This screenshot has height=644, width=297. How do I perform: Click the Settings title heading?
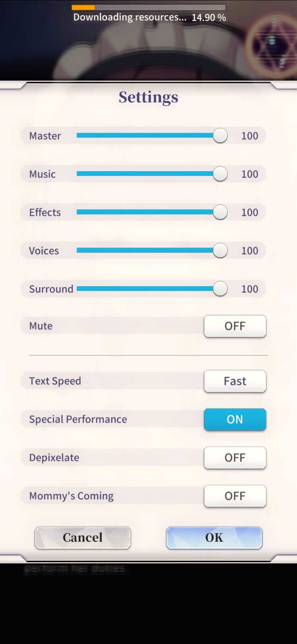[148, 97]
